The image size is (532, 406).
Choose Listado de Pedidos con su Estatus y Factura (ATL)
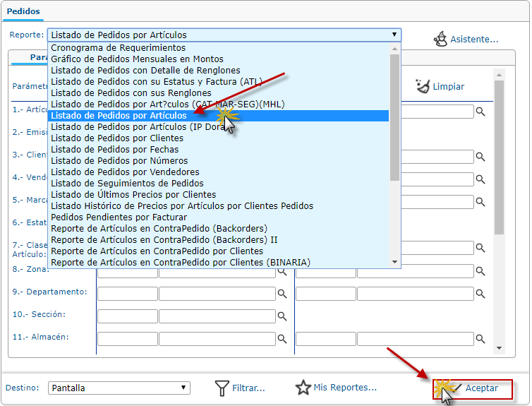tap(219, 81)
